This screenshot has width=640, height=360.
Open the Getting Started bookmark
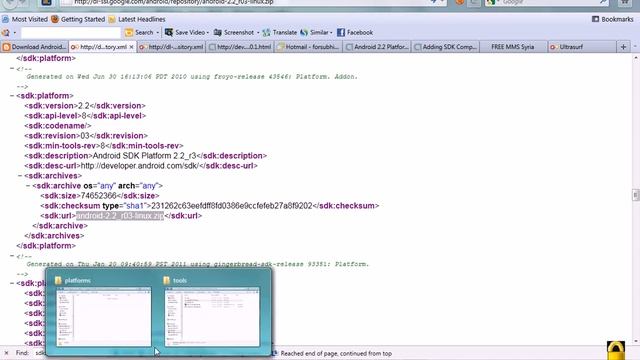[x=78, y=19]
